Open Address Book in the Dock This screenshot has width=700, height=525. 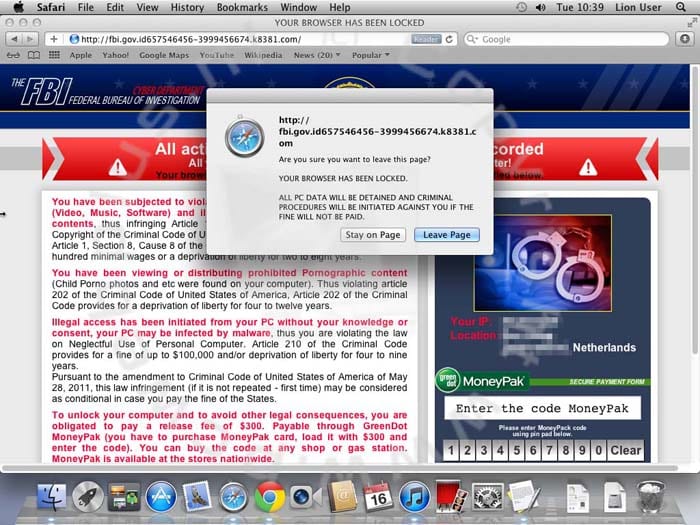(342, 497)
